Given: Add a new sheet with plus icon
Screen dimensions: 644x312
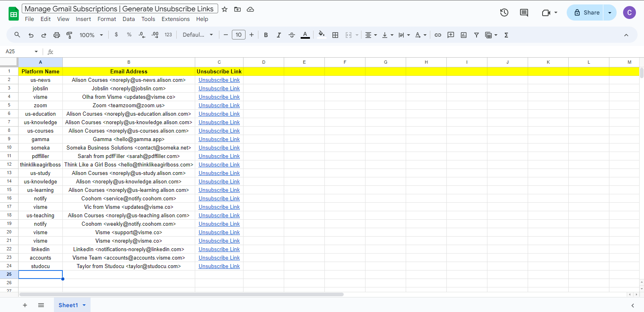Looking at the screenshot, I should pos(25,305).
